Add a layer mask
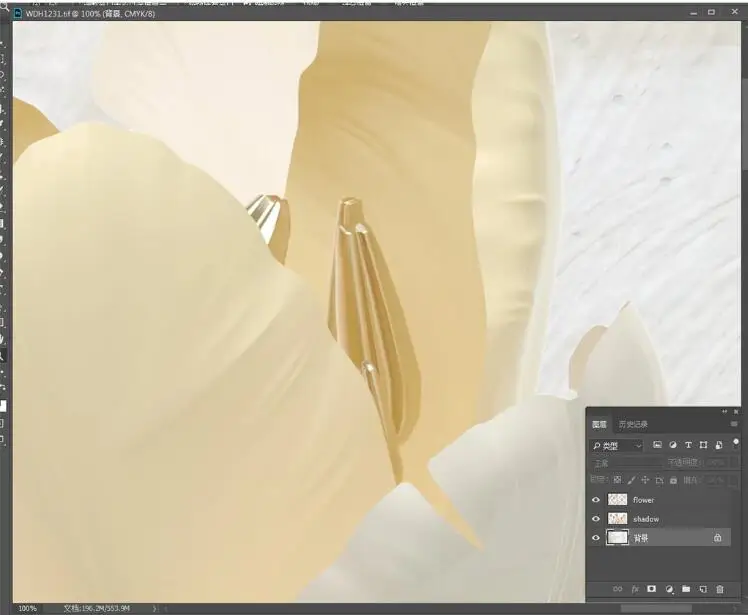This screenshot has width=748, height=615. pyautogui.click(x=652, y=589)
